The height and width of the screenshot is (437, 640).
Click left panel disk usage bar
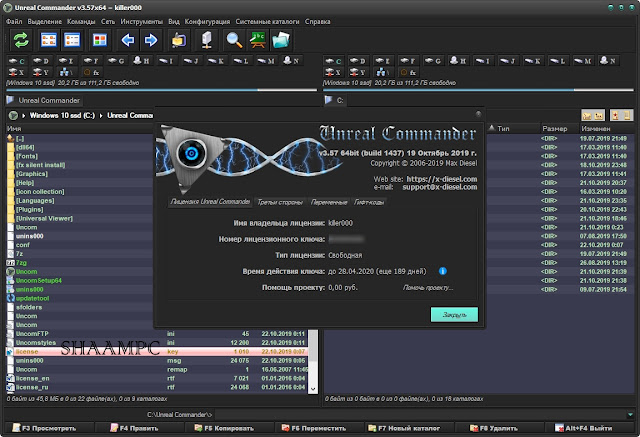(x=162, y=90)
